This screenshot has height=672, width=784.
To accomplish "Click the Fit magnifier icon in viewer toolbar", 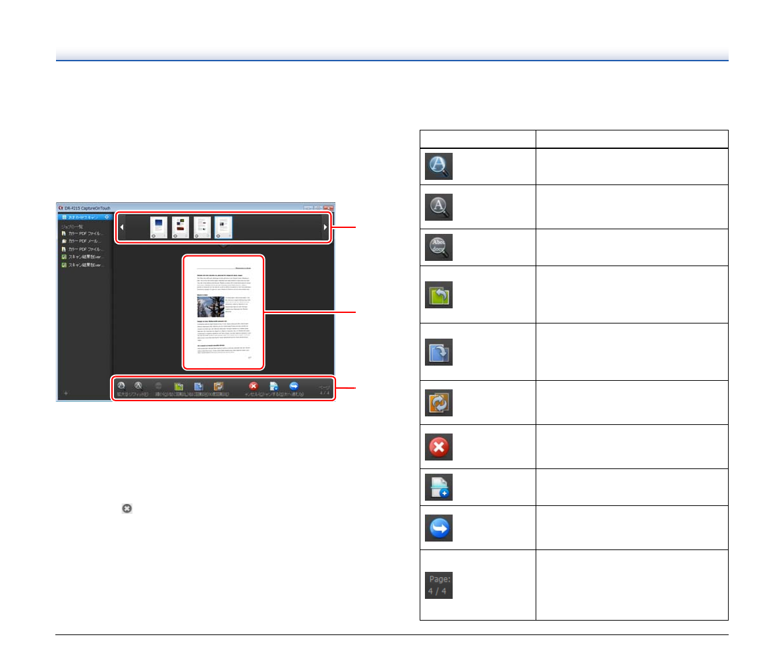I will tap(138, 386).
